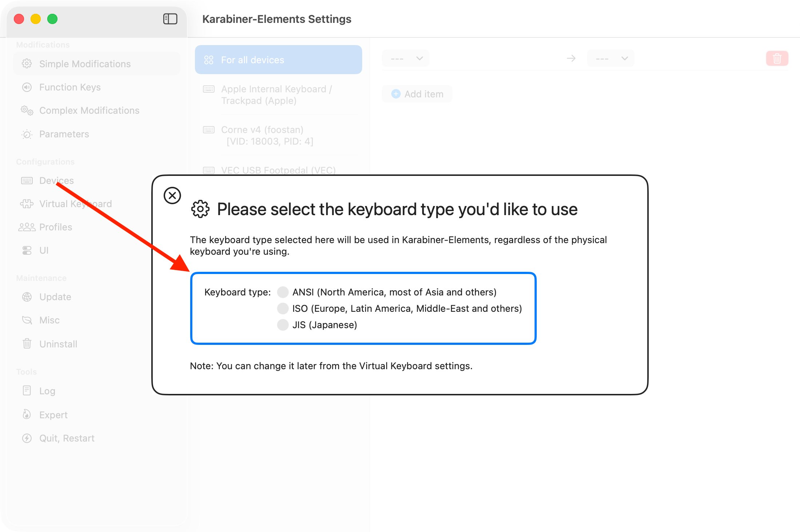Click the Log document icon
The image size is (800, 532).
(x=27, y=391)
